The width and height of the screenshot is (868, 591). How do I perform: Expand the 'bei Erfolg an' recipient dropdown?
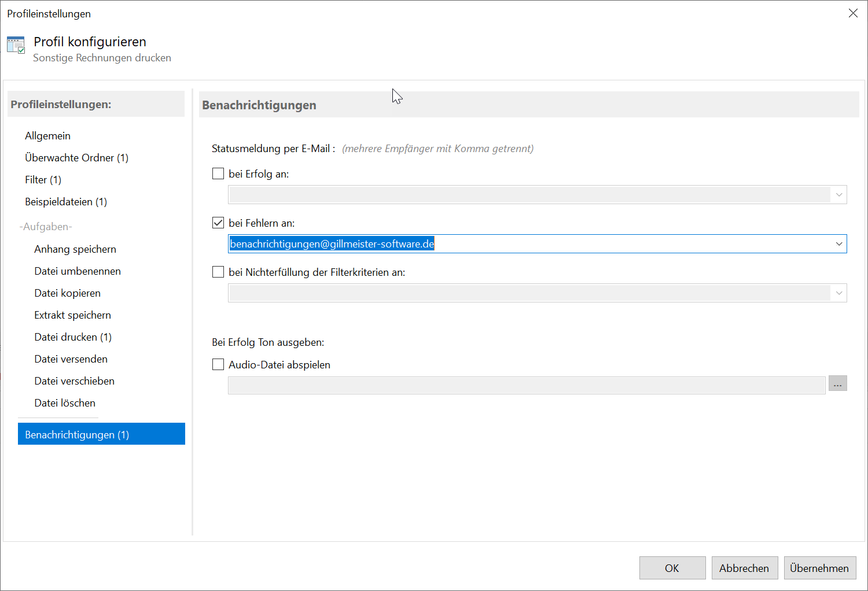coord(839,195)
